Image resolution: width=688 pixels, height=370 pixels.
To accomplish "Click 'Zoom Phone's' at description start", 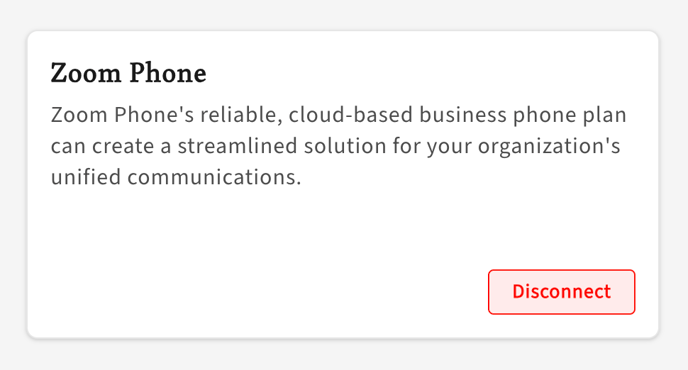I will tap(122, 115).
